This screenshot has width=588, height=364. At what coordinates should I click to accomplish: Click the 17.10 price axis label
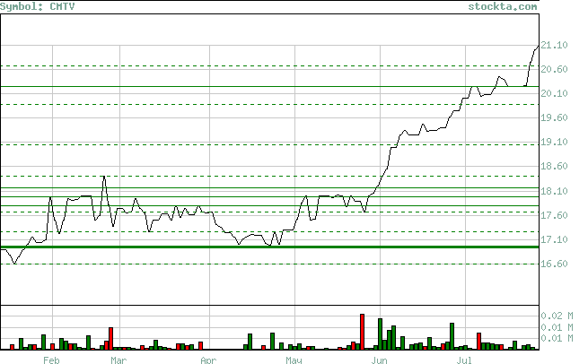554,239
